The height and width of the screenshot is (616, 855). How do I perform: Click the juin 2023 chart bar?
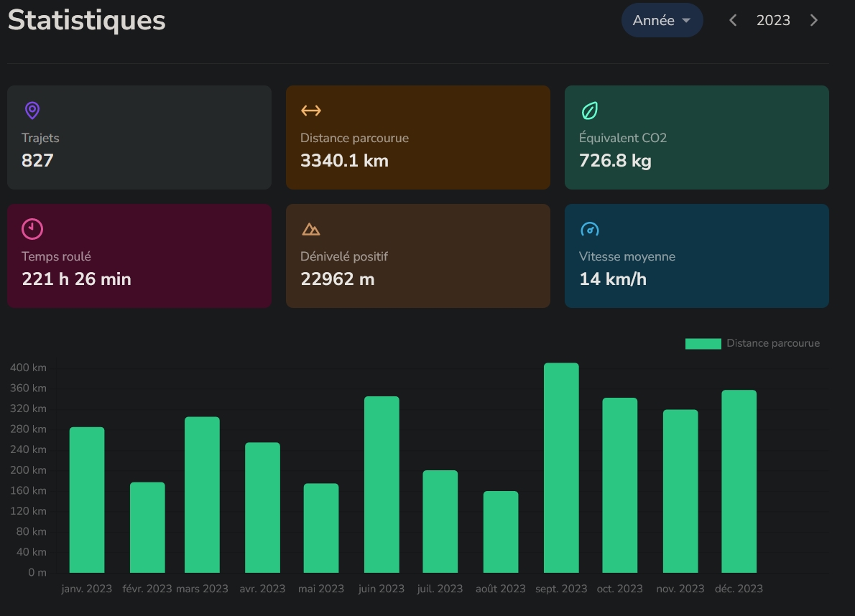click(x=382, y=484)
